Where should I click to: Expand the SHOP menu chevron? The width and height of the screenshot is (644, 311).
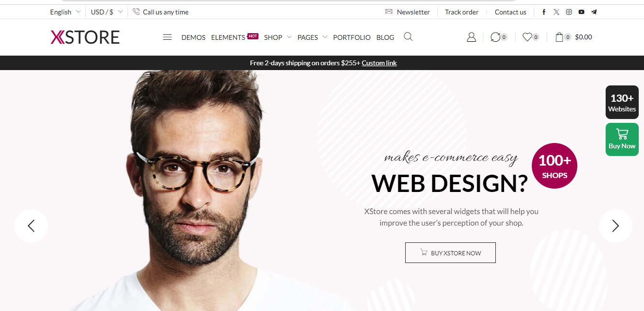tap(289, 37)
